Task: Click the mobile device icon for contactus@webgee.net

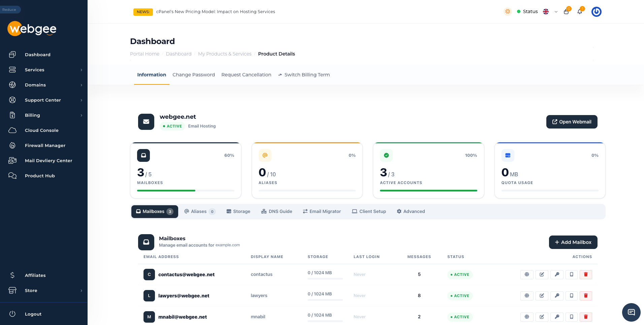Action: coord(572,275)
